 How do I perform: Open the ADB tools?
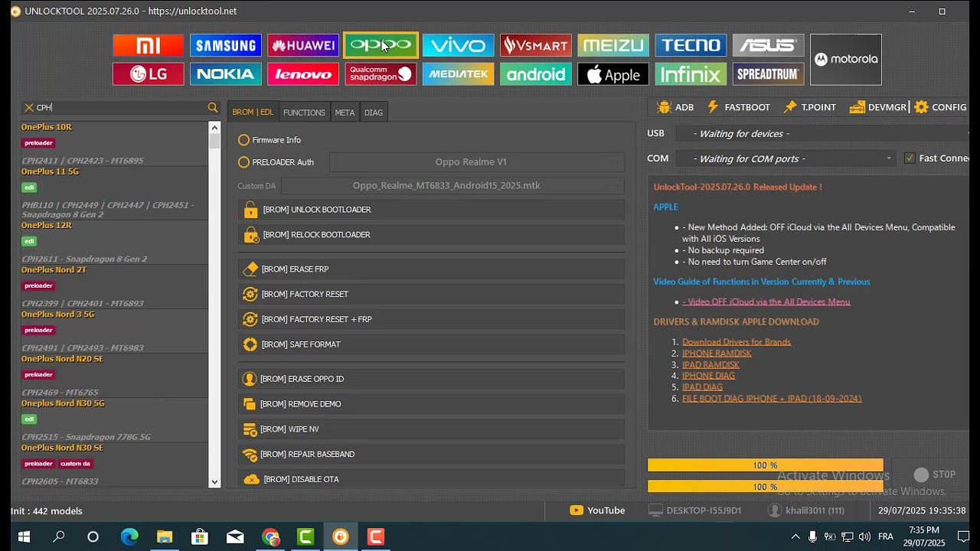click(675, 107)
